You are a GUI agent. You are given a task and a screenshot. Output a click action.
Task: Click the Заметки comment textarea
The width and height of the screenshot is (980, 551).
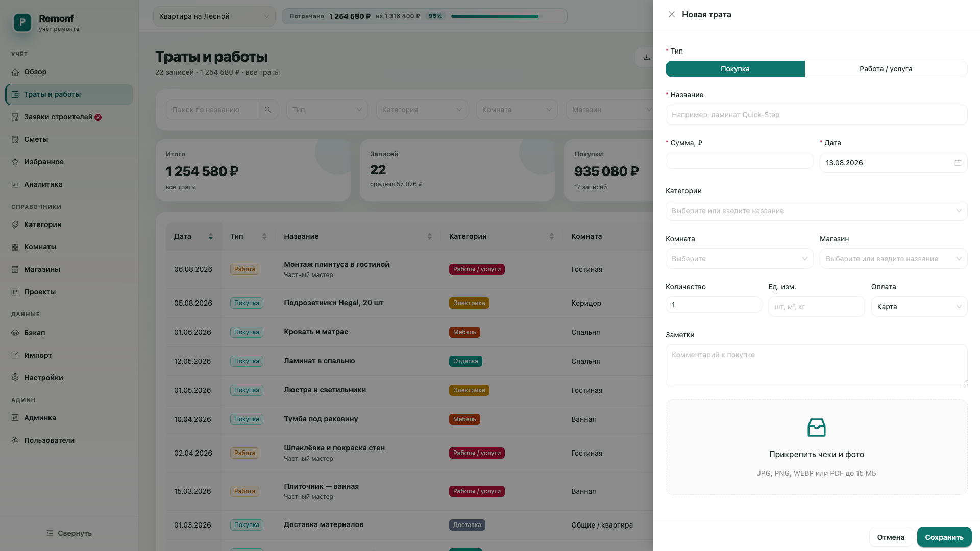[816, 366]
